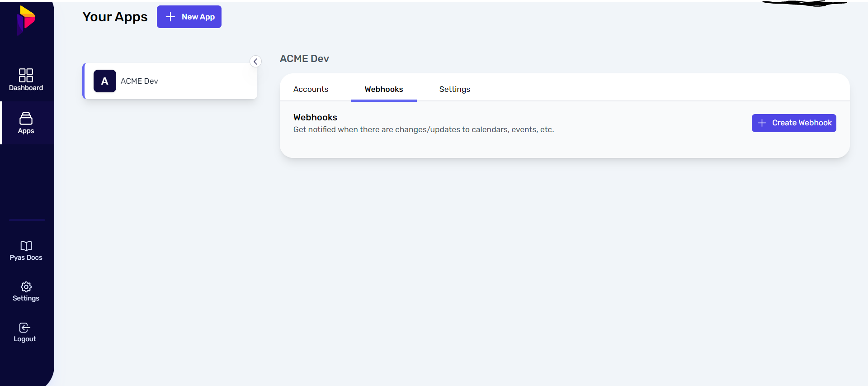Screen dimensions: 868x386
Task: Collapse the apps list with the chevron
Action: pyautogui.click(x=255, y=62)
